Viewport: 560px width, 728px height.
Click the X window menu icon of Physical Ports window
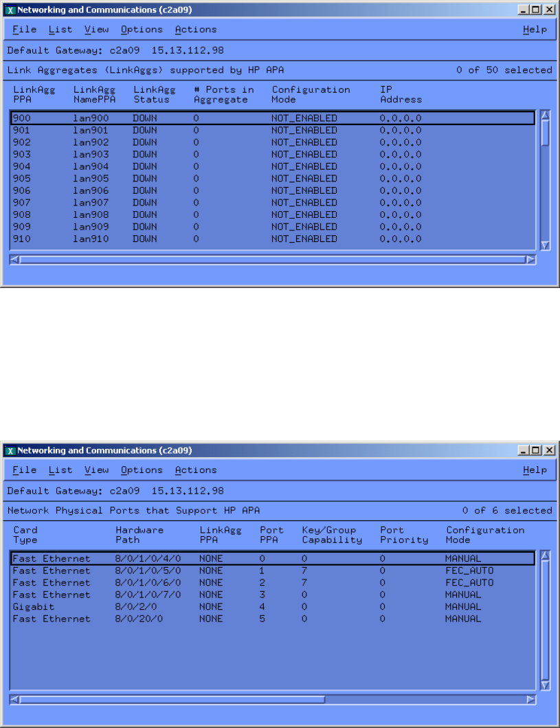[10, 450]
